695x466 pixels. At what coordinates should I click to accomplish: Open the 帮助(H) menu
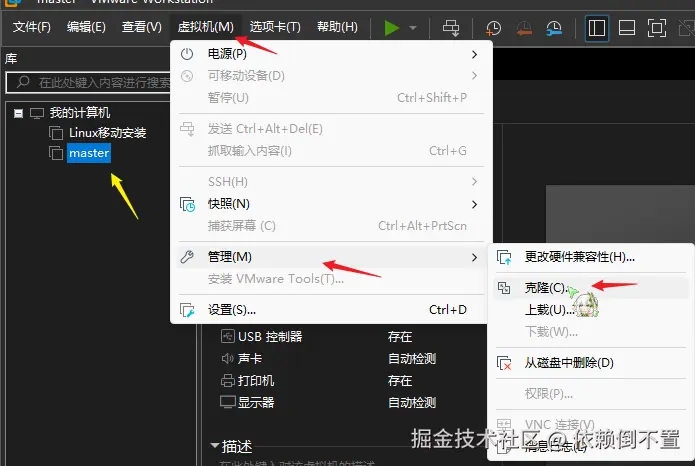point(337,27)
